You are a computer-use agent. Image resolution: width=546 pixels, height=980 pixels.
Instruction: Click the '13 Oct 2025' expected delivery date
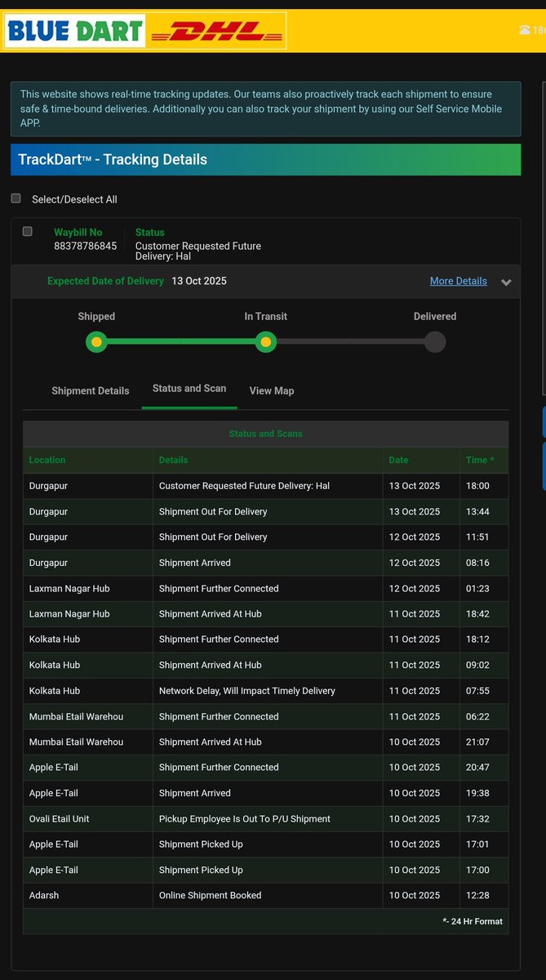point(199,281)
